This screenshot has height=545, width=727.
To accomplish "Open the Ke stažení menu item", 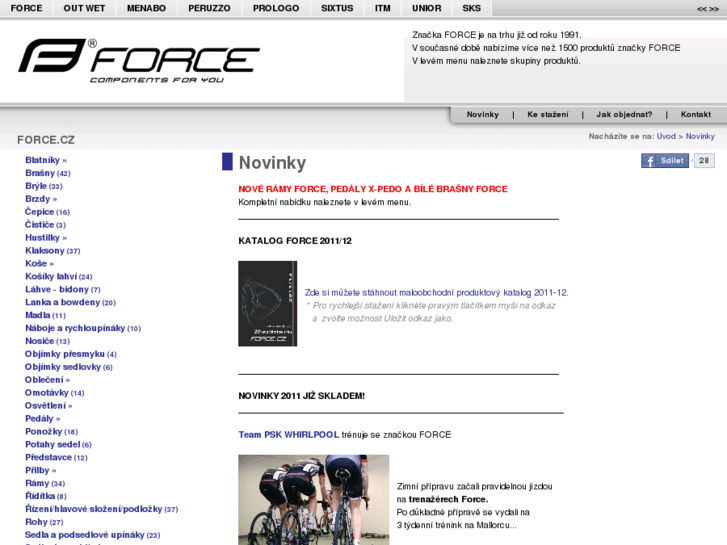I will pos(548,115).
